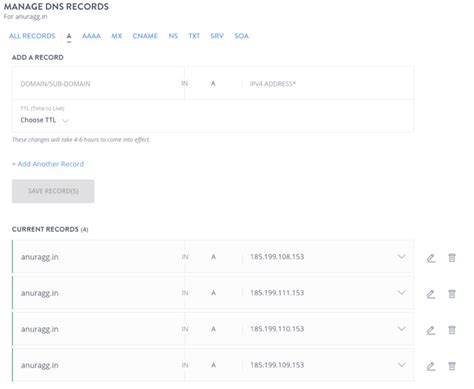Click the IP value 185.199.111.153
Viewport: 474px width, 389px height.
277,293
